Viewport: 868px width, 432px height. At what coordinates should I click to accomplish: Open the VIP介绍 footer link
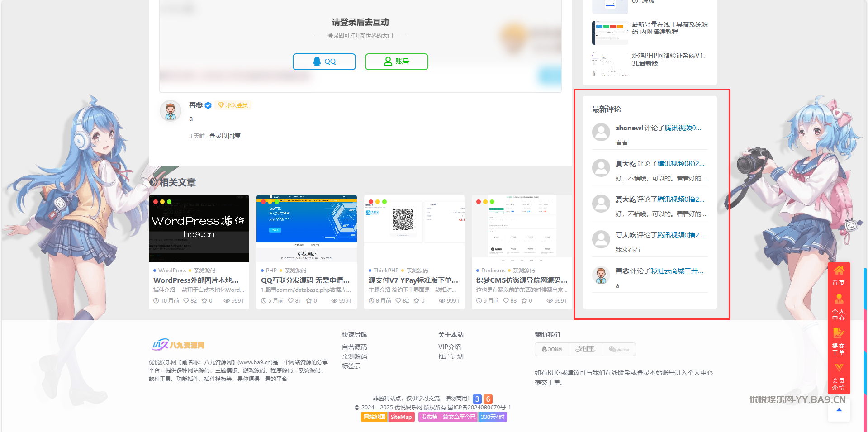449,347
